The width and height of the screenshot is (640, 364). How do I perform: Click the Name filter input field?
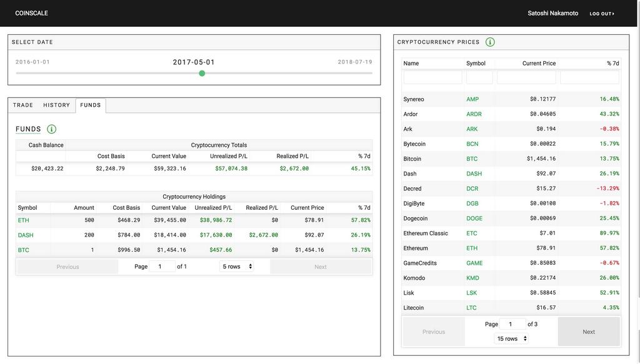[432, 76]
